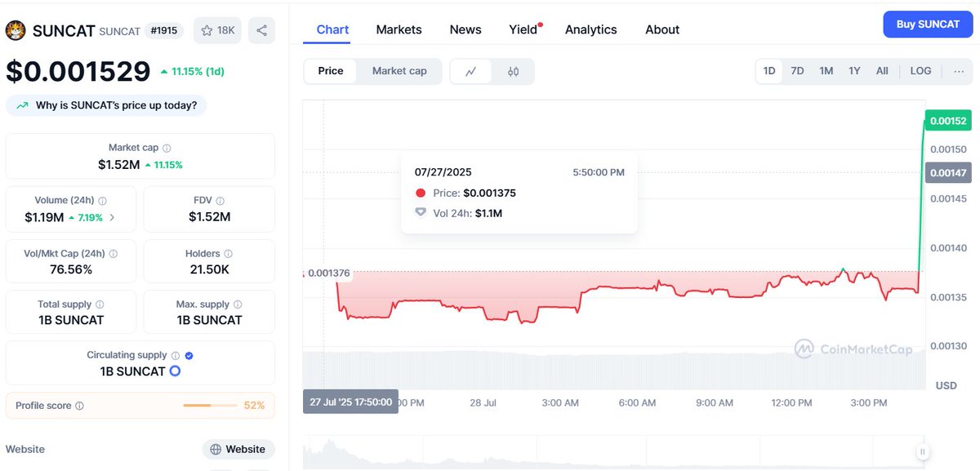
Task: Click info icon beside Circulating supply
Action: click(x=175, y=355)
